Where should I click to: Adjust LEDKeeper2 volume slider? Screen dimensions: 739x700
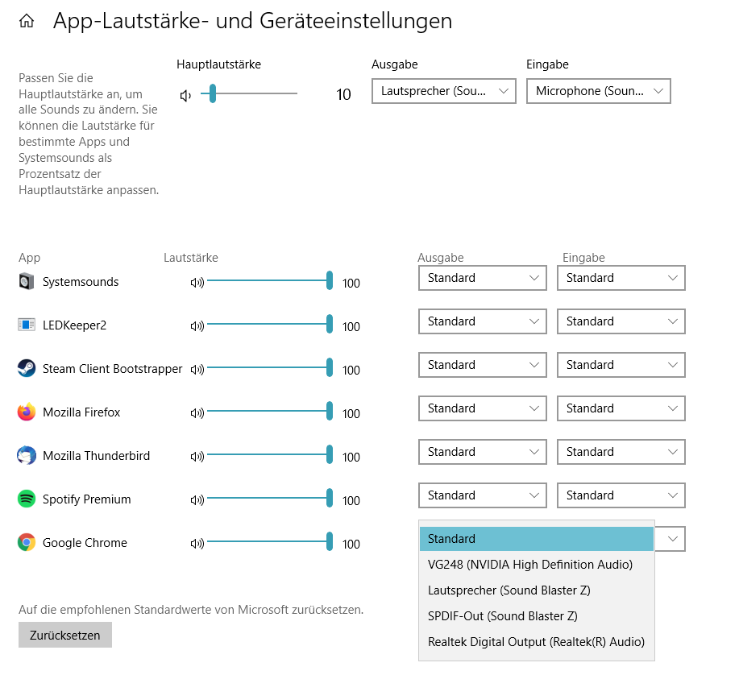pos(270,324)
